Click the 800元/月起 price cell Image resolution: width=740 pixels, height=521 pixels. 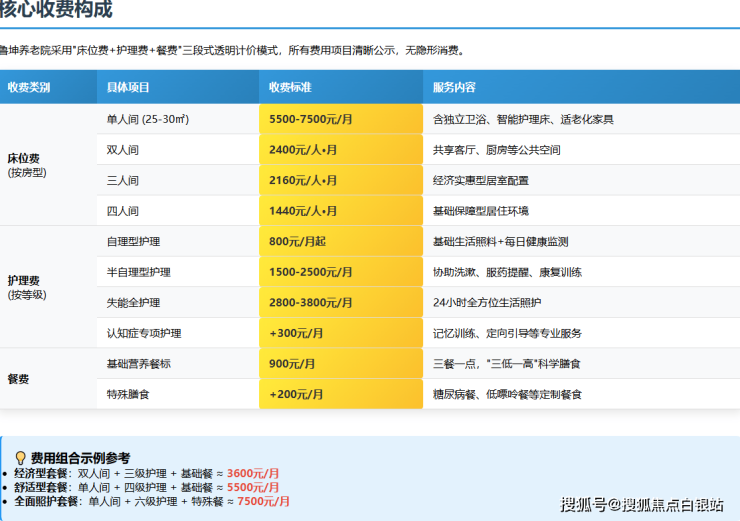(x=298, y=242)
